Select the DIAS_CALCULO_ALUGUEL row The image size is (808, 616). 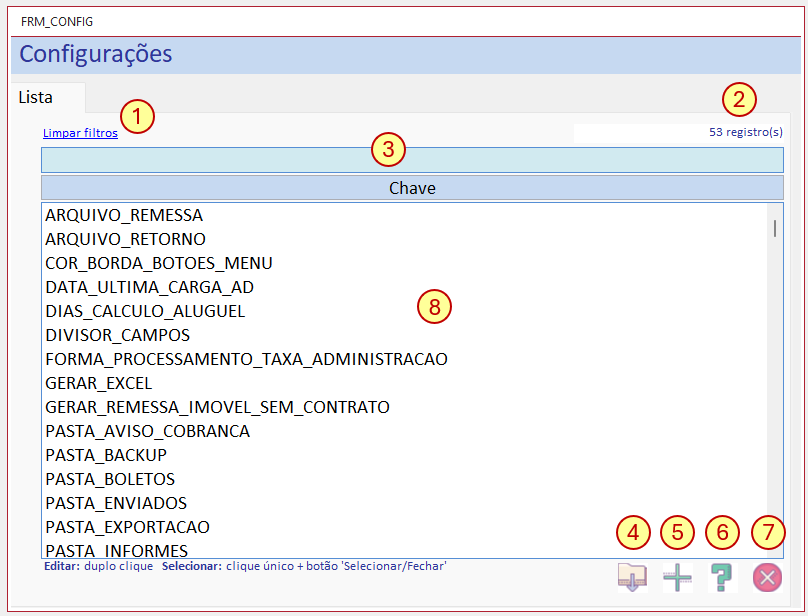[x=405, y=311]
